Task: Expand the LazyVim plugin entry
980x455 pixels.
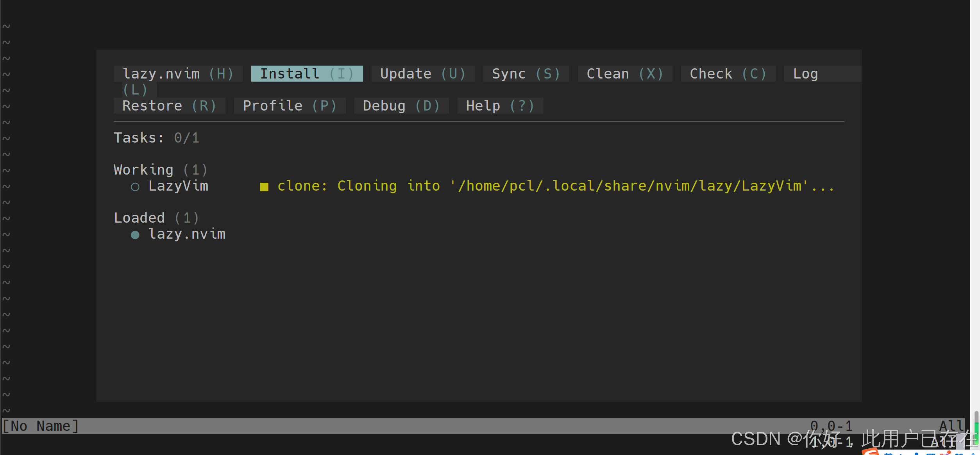Action: pos(178,186)
